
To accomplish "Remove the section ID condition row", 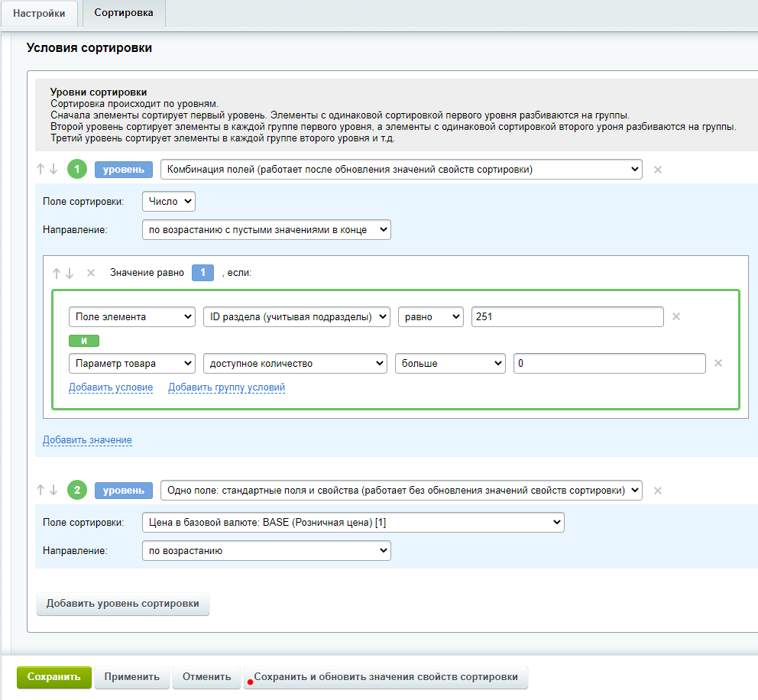I will (675, 316).
